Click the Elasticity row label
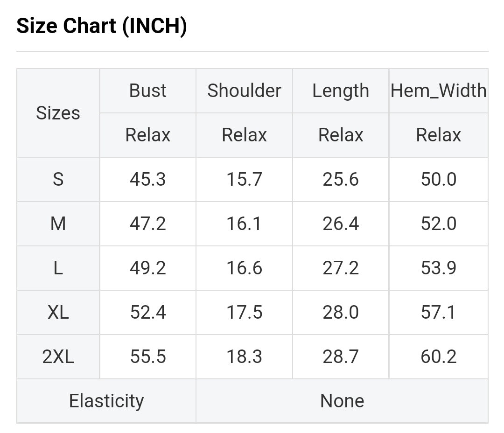Image resolution: width=504 pixels, height=433 pixels. coord(106,401)
